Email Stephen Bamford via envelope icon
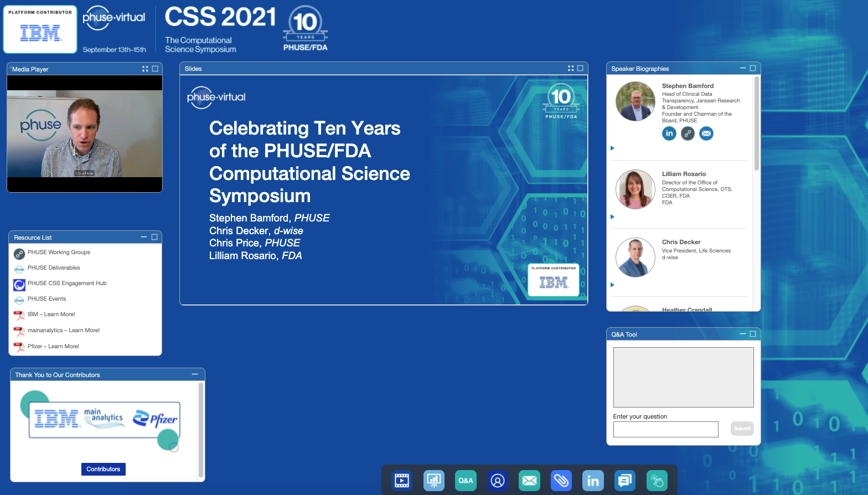The image size is (868, 495). [x=706, y=133]
